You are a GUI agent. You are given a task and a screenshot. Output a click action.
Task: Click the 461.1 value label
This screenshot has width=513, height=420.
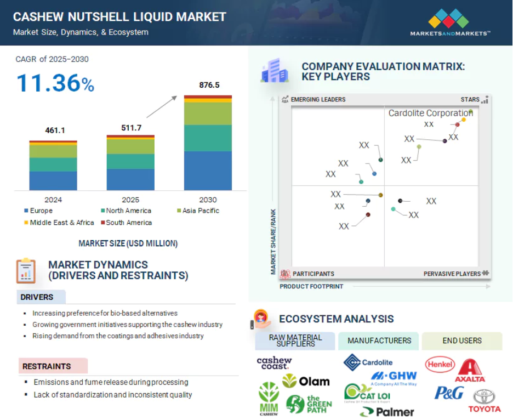click(55, 130)
